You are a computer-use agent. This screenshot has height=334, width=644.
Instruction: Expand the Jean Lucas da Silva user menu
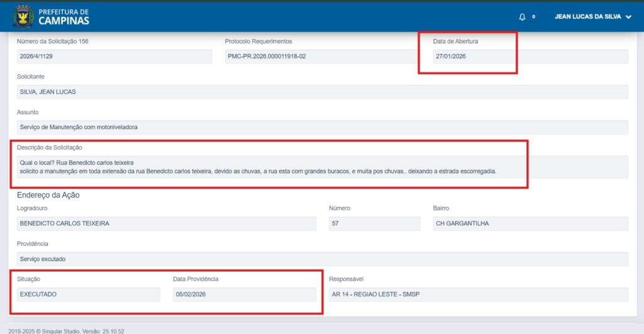pos(592,17)
